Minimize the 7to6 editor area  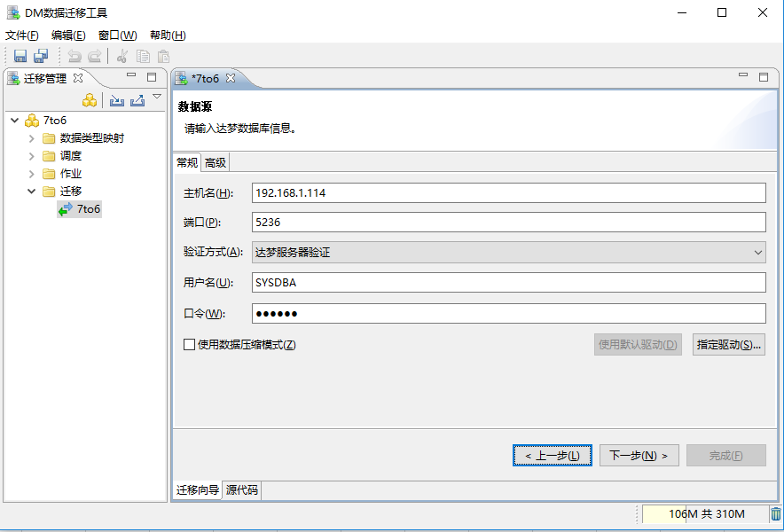743,75
